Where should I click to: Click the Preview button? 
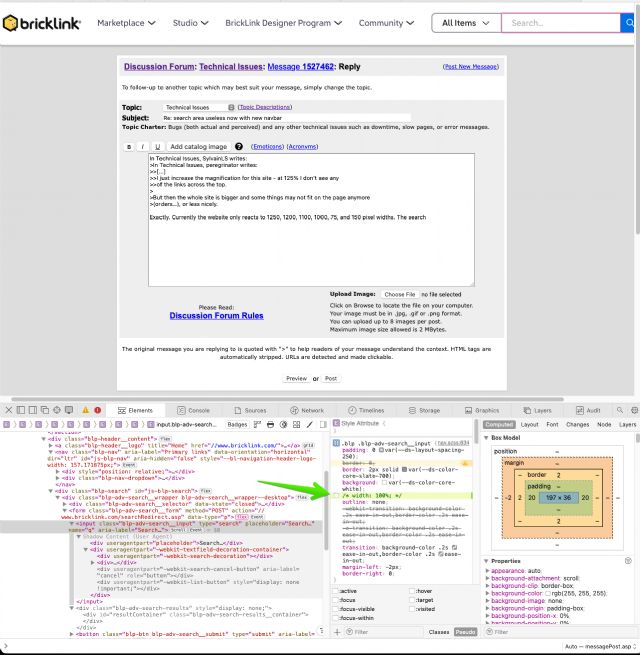[x=296, y=379]
